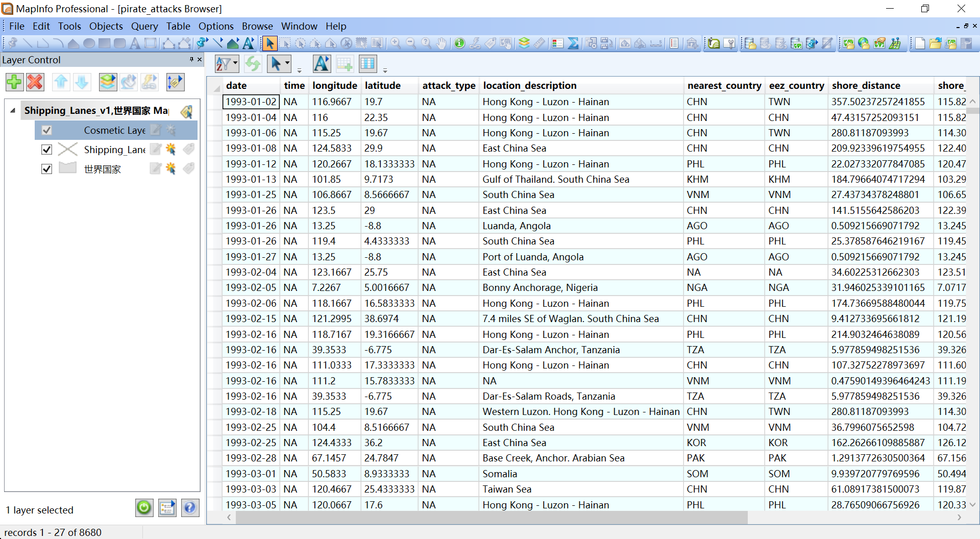Viewport: 980px width, 539px height.
Task: Open the Sort and Filter dropdown arrow
Action: [235, 64]
